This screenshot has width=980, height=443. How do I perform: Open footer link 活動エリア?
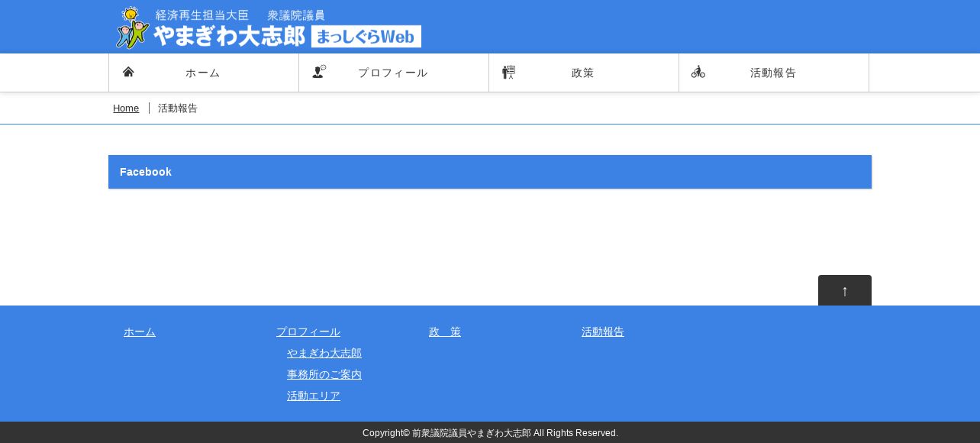pos(314,396)
